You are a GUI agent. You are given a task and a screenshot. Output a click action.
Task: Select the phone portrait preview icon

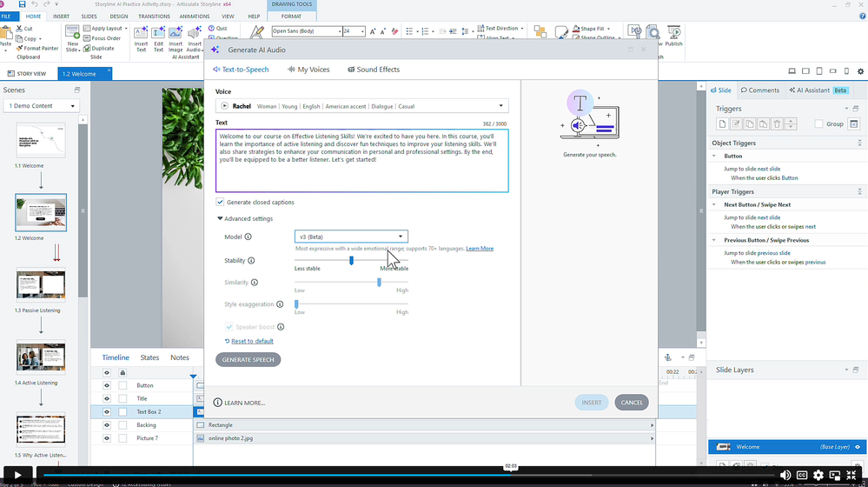pyautogui.click(x=846, y=71)
